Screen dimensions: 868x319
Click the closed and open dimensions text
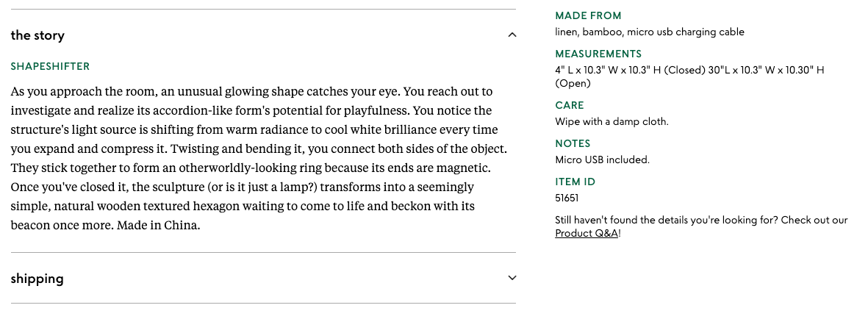[x=689, y=70]
